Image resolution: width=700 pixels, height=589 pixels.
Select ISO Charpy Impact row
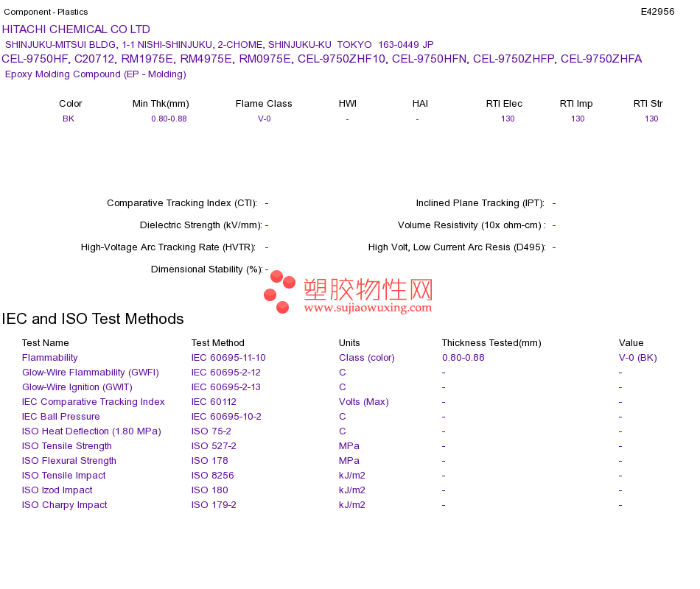(x=65, y=505)
